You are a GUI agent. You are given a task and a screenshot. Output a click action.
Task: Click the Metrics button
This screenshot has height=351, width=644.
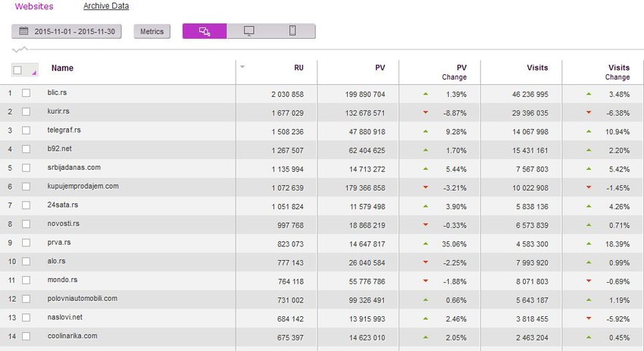153,31
